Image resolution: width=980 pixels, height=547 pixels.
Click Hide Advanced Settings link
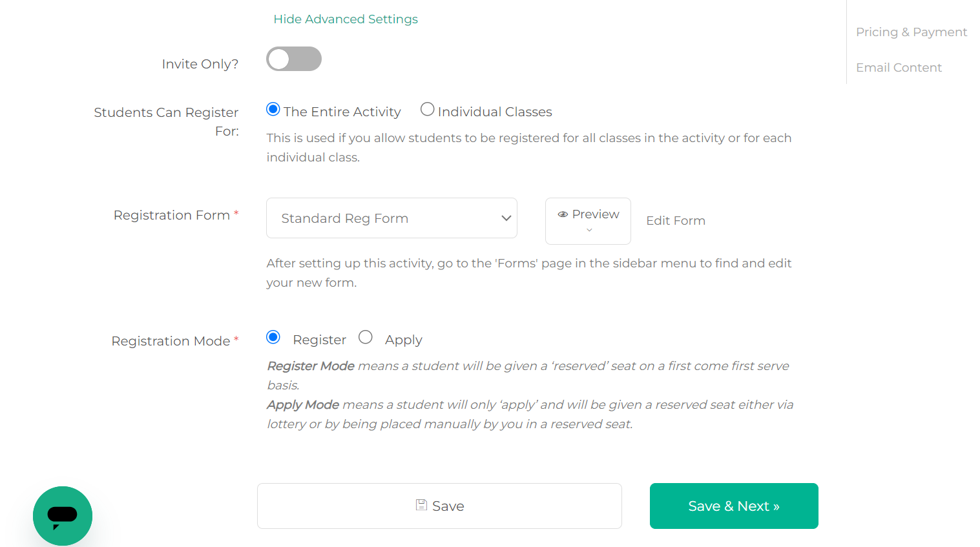pyautogui.click(x=346, y=19)
